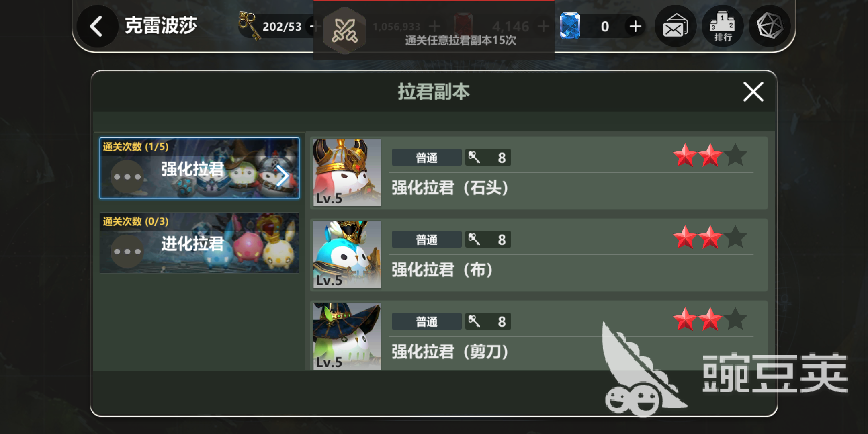Image resolution: width=868 pixels, height=434 pixels.
Task: Click the star rating of 强化拉君（石头）
Action: coord(710,155)
